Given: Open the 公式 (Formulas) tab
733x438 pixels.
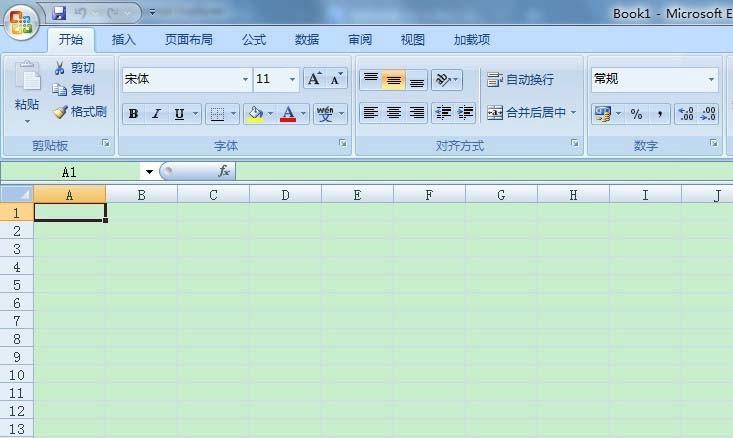Looking at the screenshot, I should tap(254, 40).
